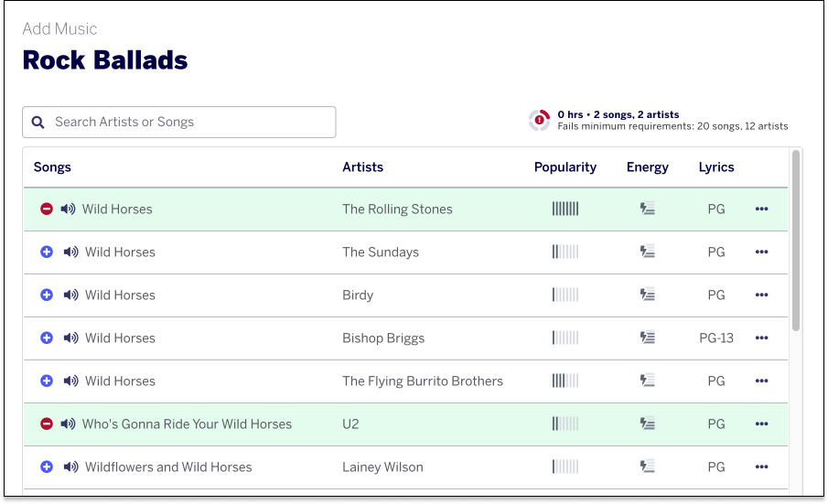This screenshot has width=828, height=504.
Task: Remove Wild Horses by The Rolling Stones
Action: coord(47,209)
